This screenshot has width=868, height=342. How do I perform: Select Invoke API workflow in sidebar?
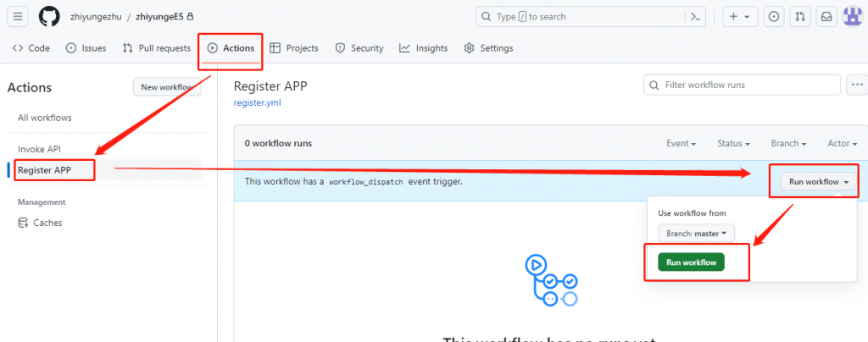[39, 149]
